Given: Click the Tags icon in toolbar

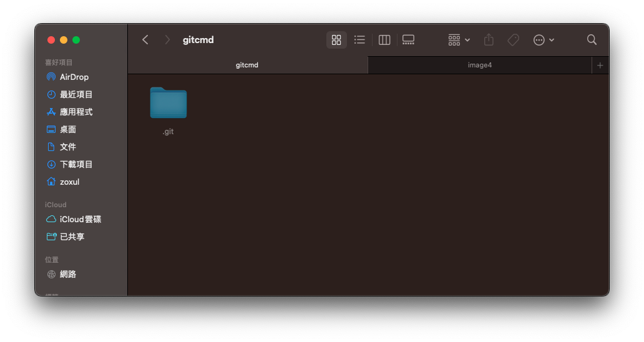Looking at the screenshot, I should pyautogui.click(x=513, y=40).
